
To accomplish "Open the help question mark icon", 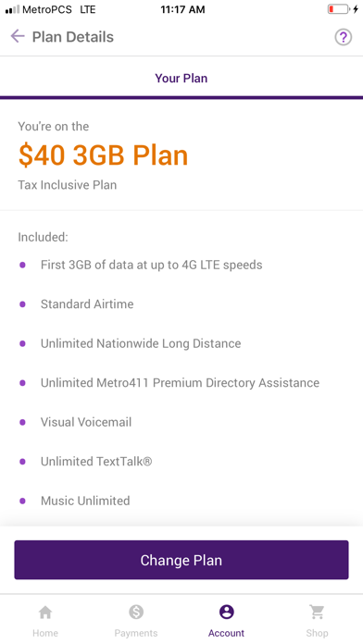I will [x=343, y=37].
